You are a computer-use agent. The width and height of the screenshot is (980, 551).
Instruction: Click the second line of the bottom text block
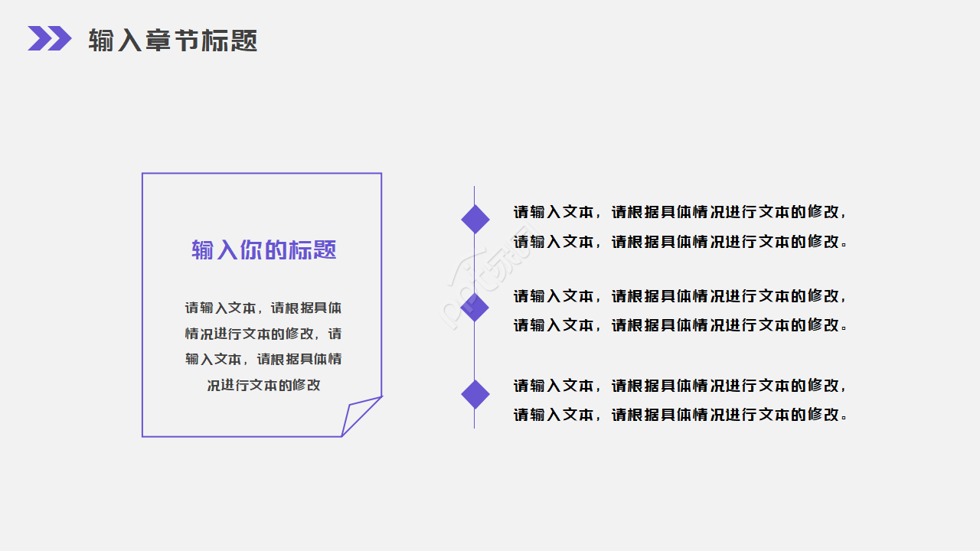[680, 415]
